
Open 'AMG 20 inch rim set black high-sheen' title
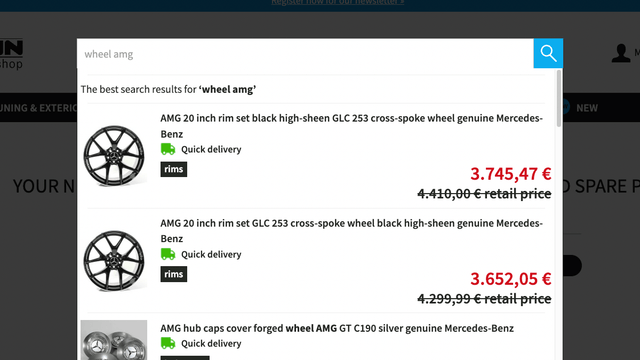351,126
